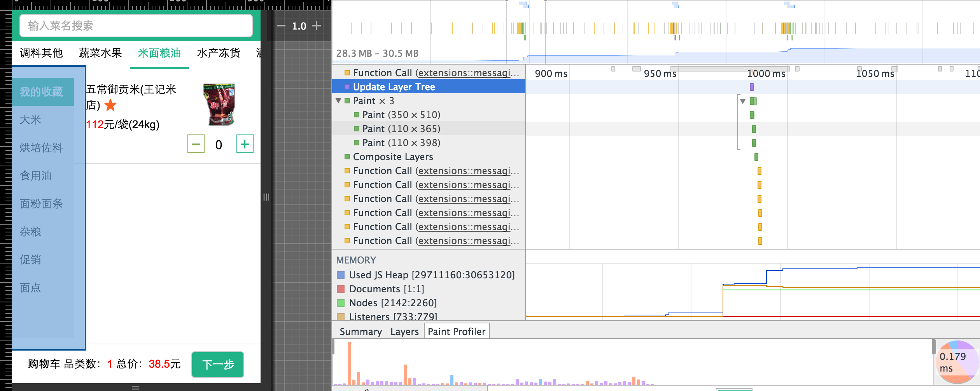Click the orange favorite star icon
Screen dimensions: 980x391
tap(111, 105)
